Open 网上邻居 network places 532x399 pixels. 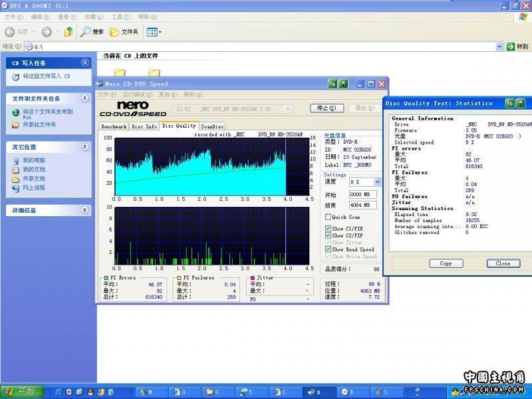(34, 188)
